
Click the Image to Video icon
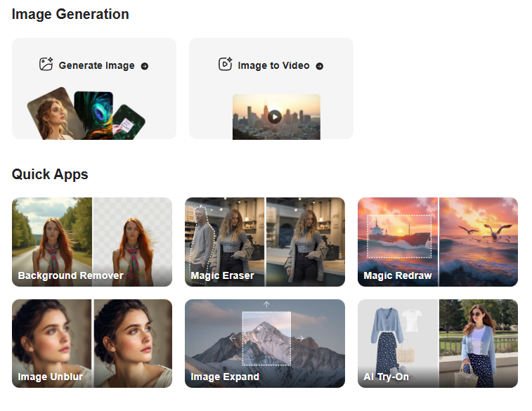tap(226, 65)
